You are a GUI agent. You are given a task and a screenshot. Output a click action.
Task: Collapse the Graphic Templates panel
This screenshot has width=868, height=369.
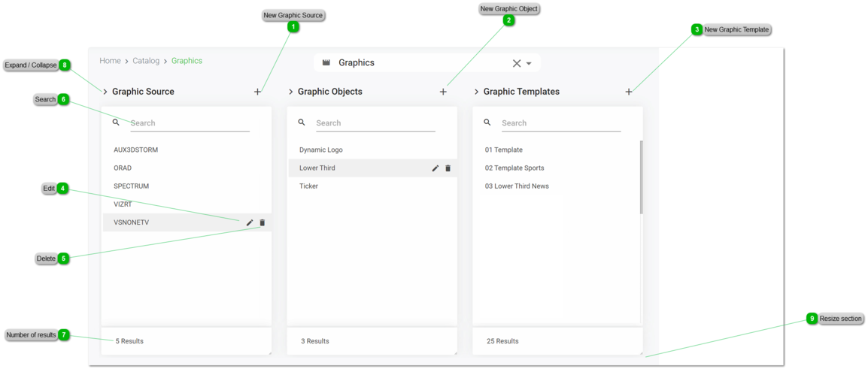point(477,92)
